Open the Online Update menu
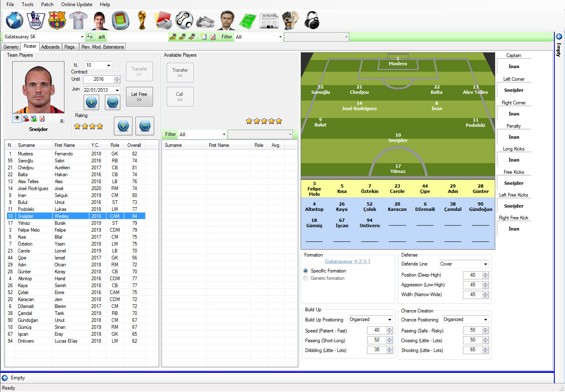This screenshot has height=392, width=565. coord(77,4)
